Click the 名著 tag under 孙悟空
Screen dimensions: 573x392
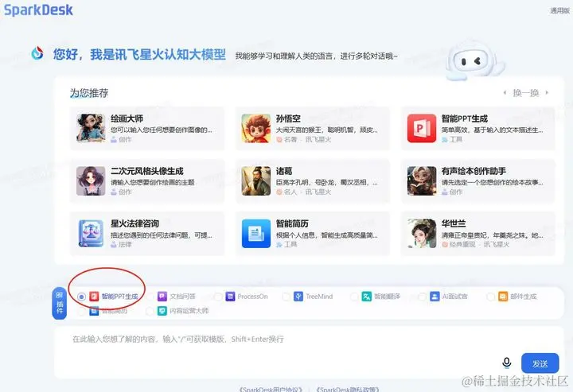pyautogui.click(x=290, y=139)
